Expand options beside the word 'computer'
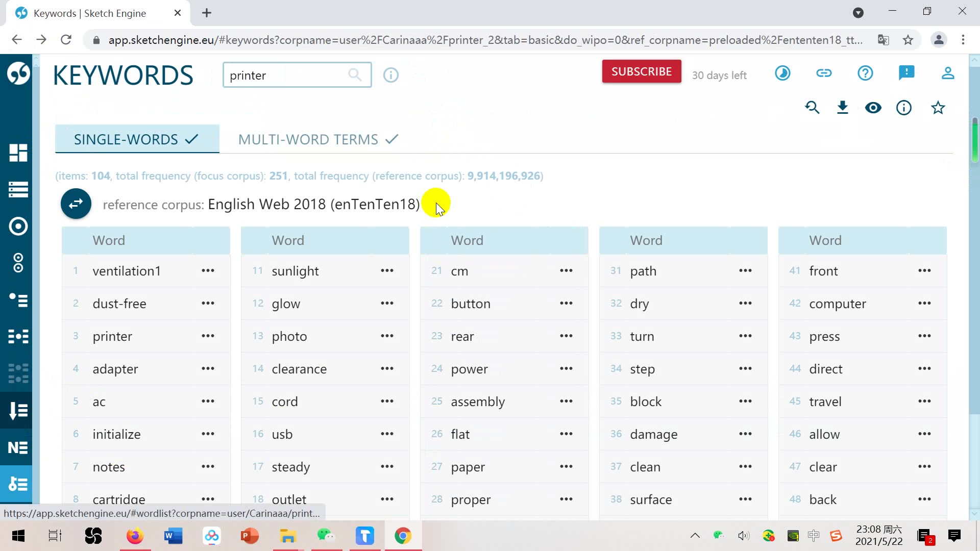Screen dimensions: 980x551 coord(925,303)
